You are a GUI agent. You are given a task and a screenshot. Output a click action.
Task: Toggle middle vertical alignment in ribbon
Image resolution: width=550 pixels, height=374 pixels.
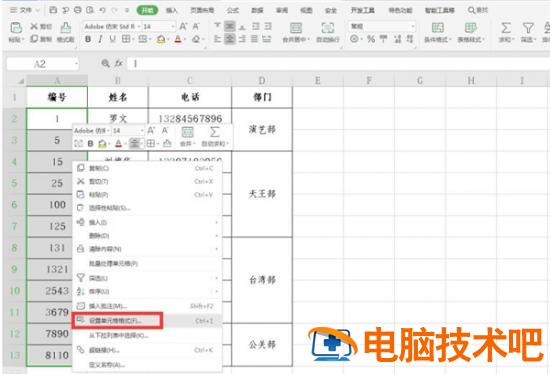[229, 26]
